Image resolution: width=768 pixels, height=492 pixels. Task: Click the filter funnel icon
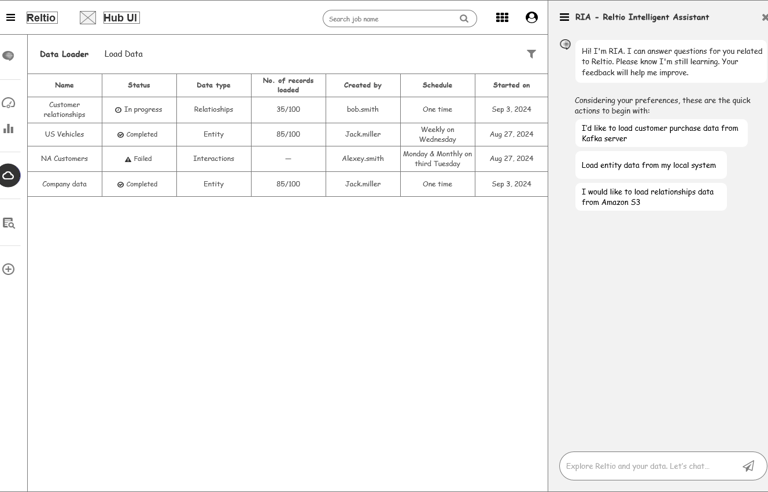click(x=531, y=54)
